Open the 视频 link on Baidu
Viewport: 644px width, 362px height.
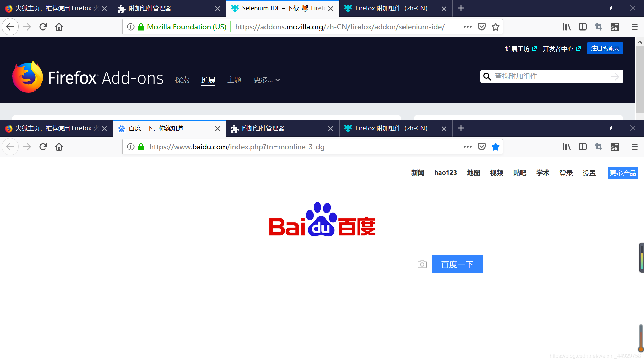496,173
